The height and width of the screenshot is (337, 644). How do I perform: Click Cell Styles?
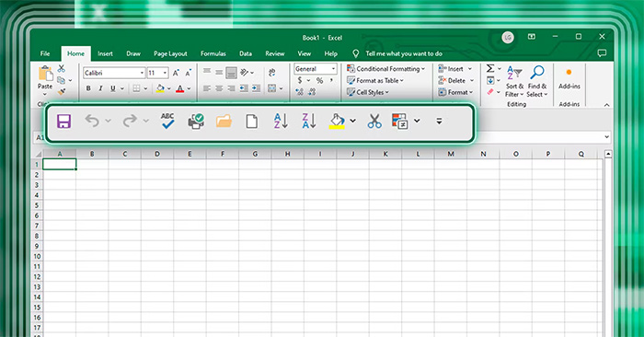[368, 92]
